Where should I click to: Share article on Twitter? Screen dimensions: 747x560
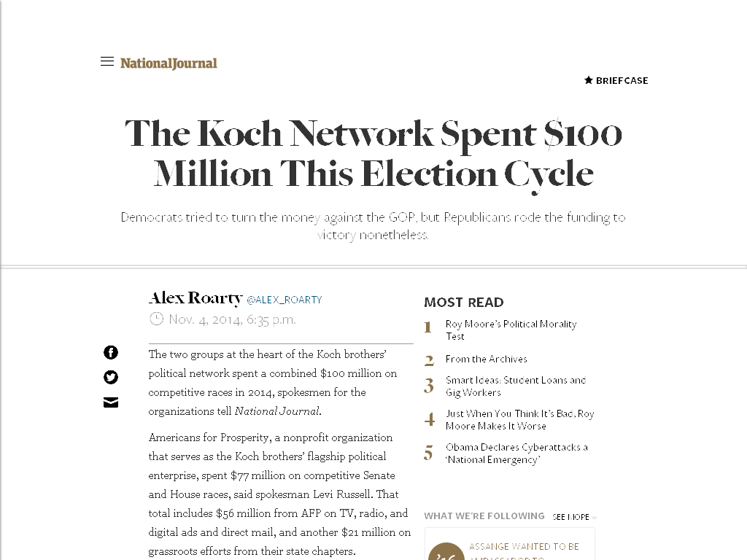pos(111,378)
